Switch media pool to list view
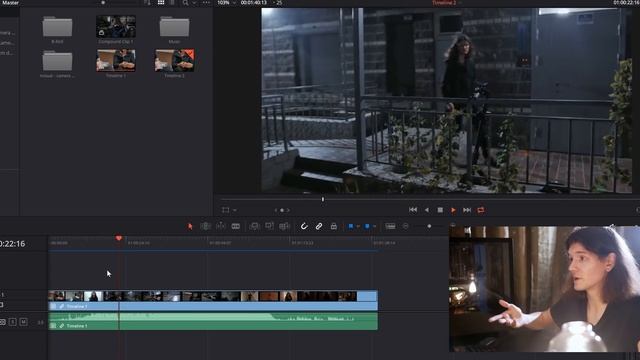Viewport: 640px width, 360px height. pos(173,2)
